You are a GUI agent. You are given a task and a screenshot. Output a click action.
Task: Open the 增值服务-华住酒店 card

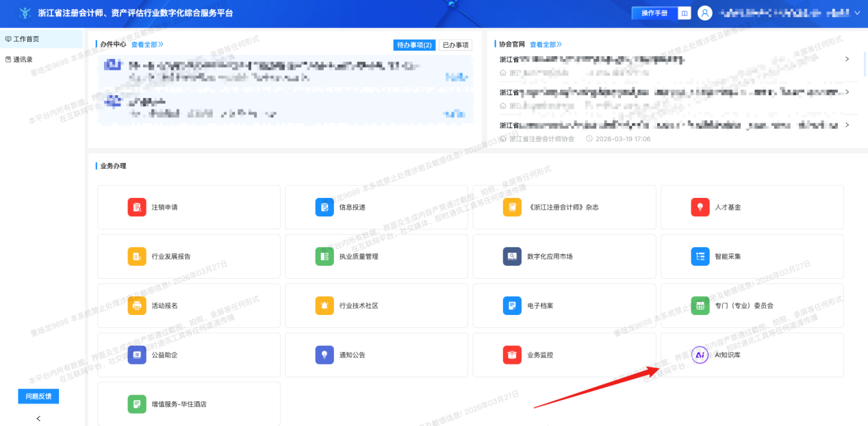(189, 404)
